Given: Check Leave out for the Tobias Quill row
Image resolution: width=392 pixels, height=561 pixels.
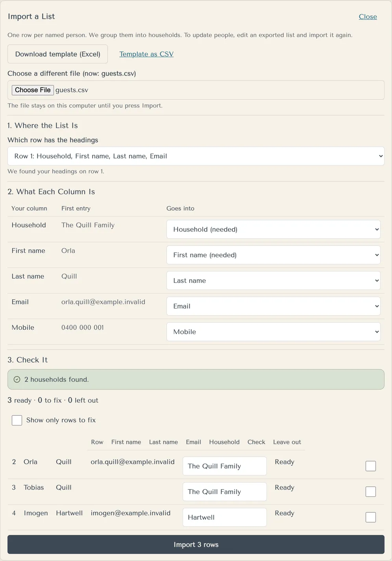Looking at the screenshot, I should (371, 492).
